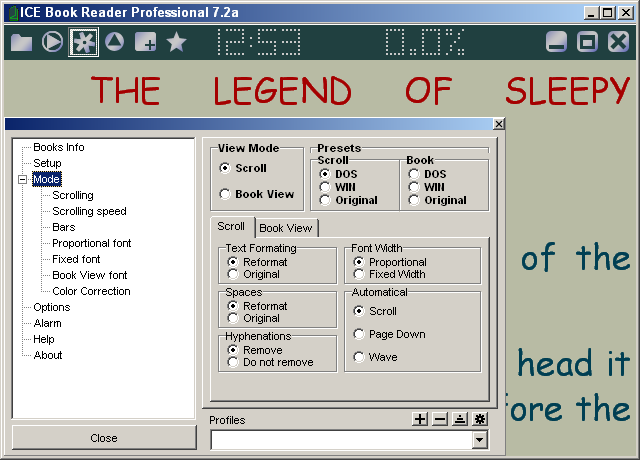This screenshot has height=460, width=640.
Task: Remove profile with the minus button
Action: [x=440, y=419]
